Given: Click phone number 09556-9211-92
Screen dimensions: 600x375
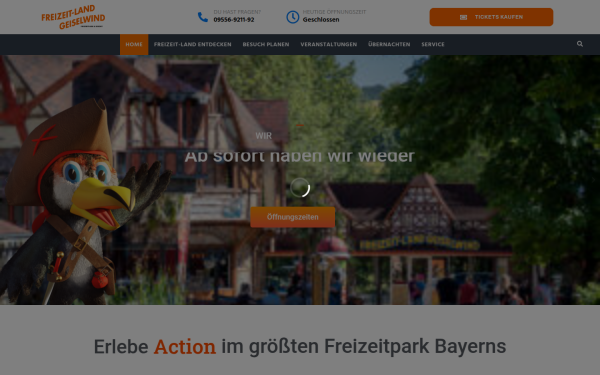Looking at the screenshot, I should click(x=234, y=20).
